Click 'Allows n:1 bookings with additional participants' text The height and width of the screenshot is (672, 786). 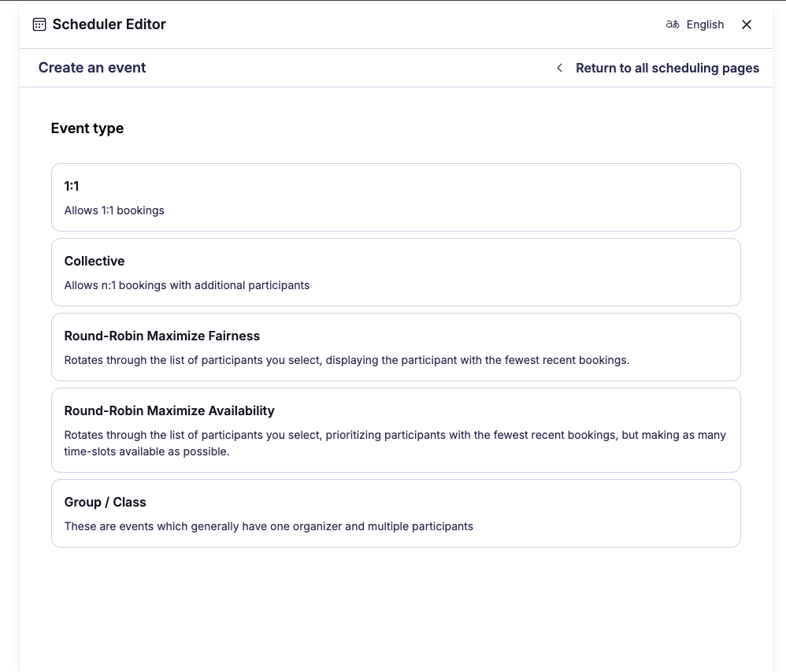(x=187, y=285)
